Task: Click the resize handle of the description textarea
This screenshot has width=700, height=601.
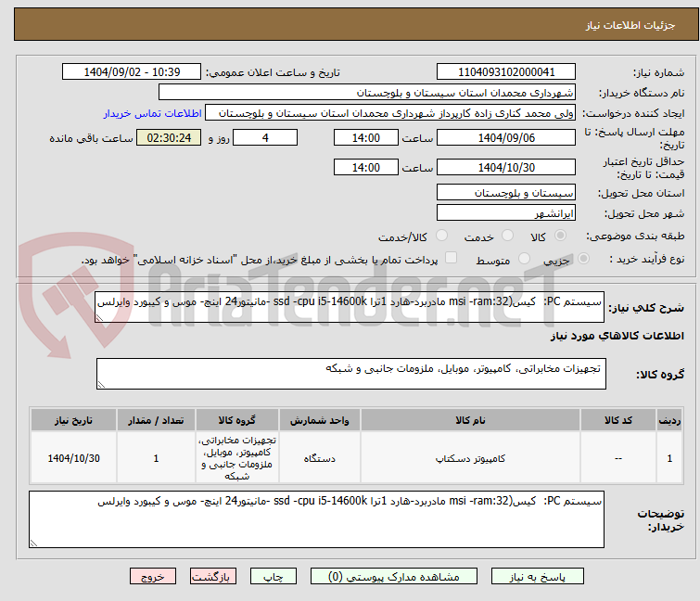Action: click(x=99, y=318)
